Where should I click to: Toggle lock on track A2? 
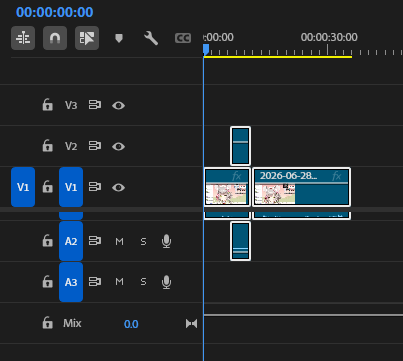click(x=47, y=241)
